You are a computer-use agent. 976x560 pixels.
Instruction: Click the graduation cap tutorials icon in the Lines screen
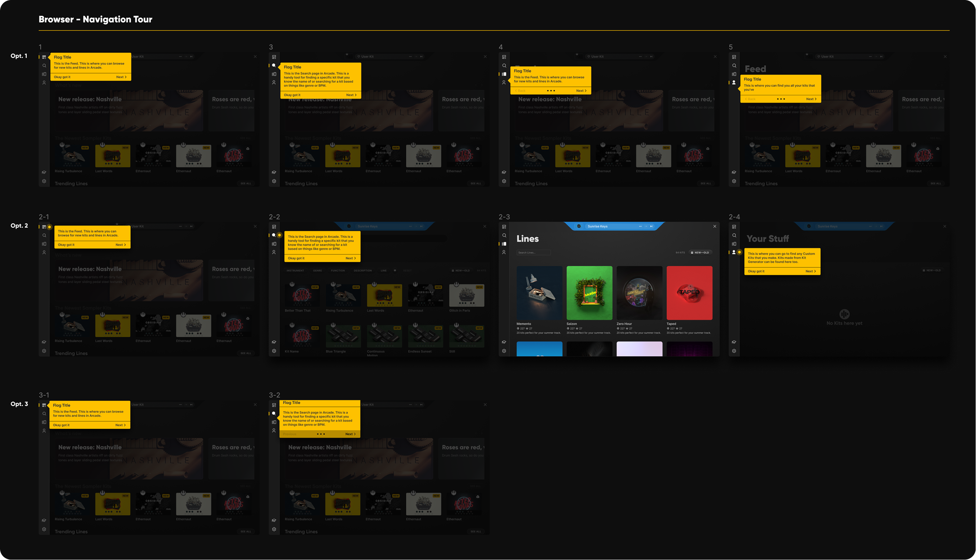pos(504,342)
